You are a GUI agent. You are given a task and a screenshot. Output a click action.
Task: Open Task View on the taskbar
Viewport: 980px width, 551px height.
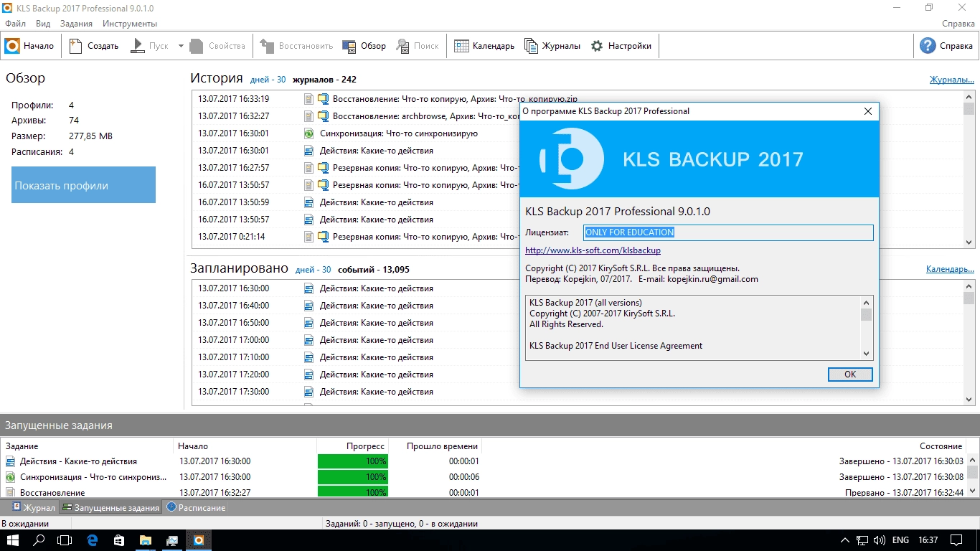click(65, 540)
